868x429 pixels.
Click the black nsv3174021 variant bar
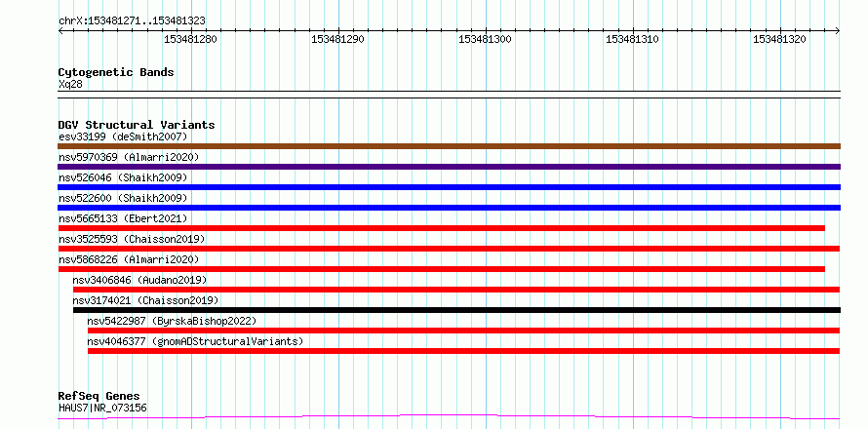(x=456, y=310)
